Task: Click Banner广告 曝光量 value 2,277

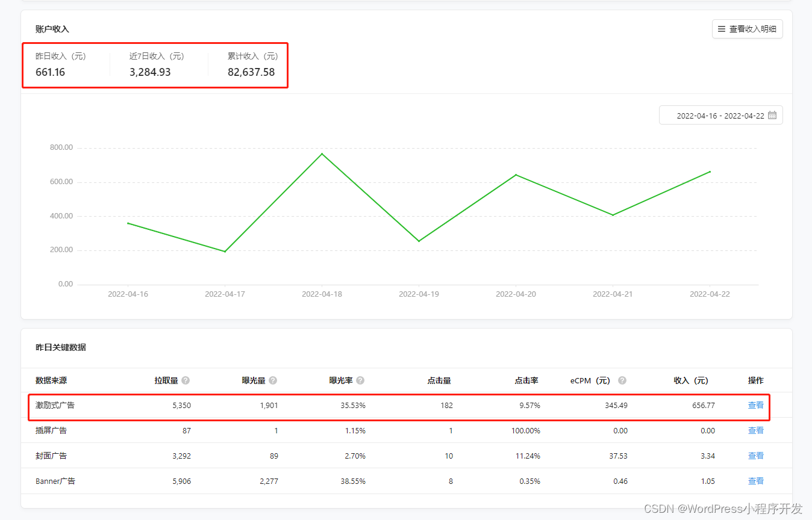Action: pyautogui.click(x=268, y=481)
